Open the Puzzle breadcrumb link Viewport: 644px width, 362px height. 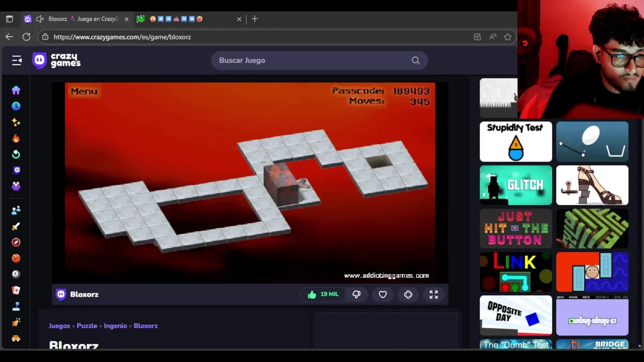coord(87,326)
